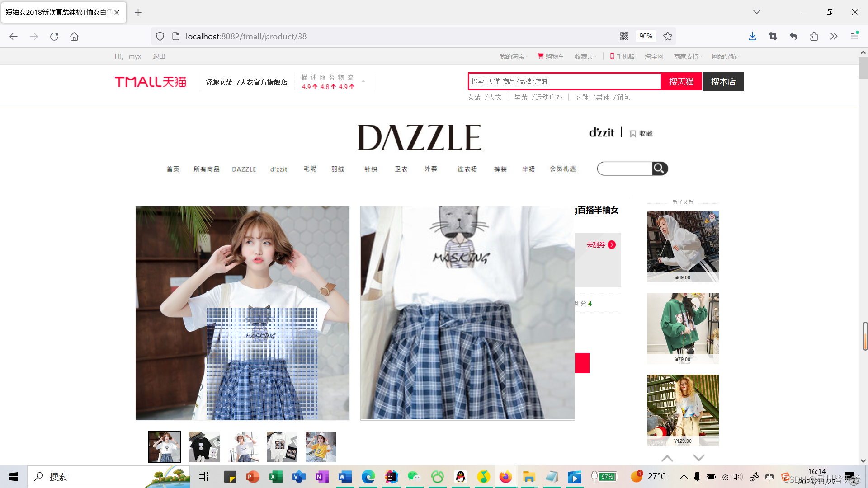Screen dimensions: 868x488
Task: Open the 连衣裙 category menu
Action: [x=467, y=169]
